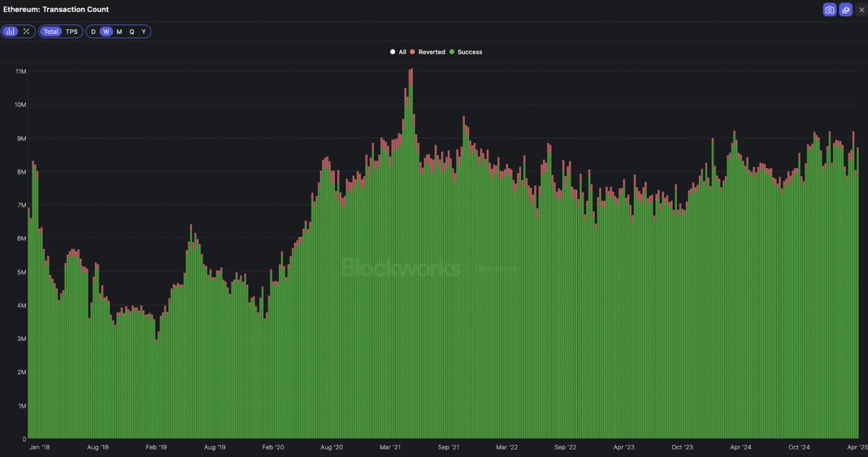Switch to percentage view icon
Screen dimensions: 868x457
26,32
